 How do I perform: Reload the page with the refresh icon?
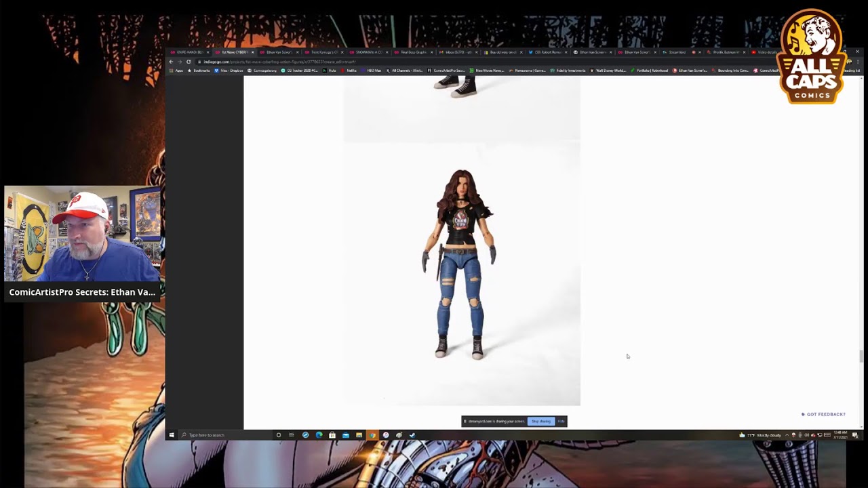click(189, 62)
